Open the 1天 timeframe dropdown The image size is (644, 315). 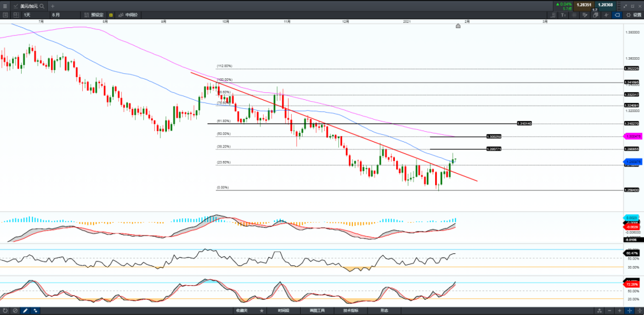(35, 15)
